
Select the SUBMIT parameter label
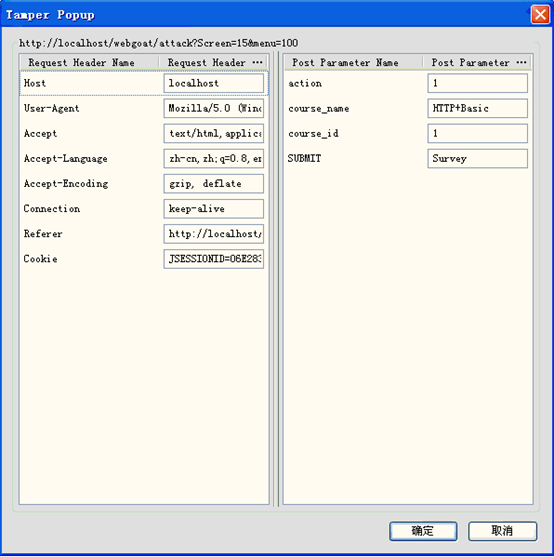(304, 158)
